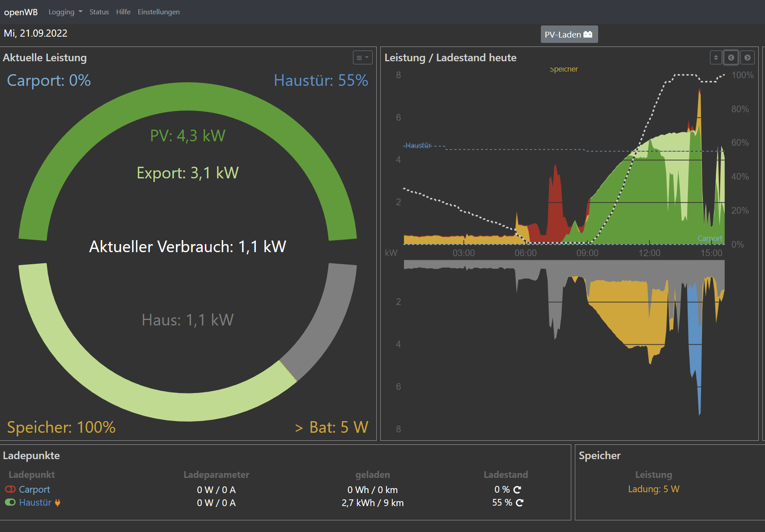Click the Haustür charge point link
Screen dimensions: 765x532
coord(35,502)
